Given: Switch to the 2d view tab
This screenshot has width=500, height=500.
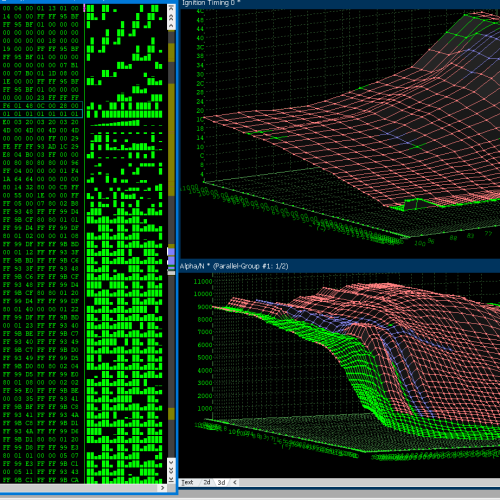Looking at the screenshot, I should click(x=207, y=482).
